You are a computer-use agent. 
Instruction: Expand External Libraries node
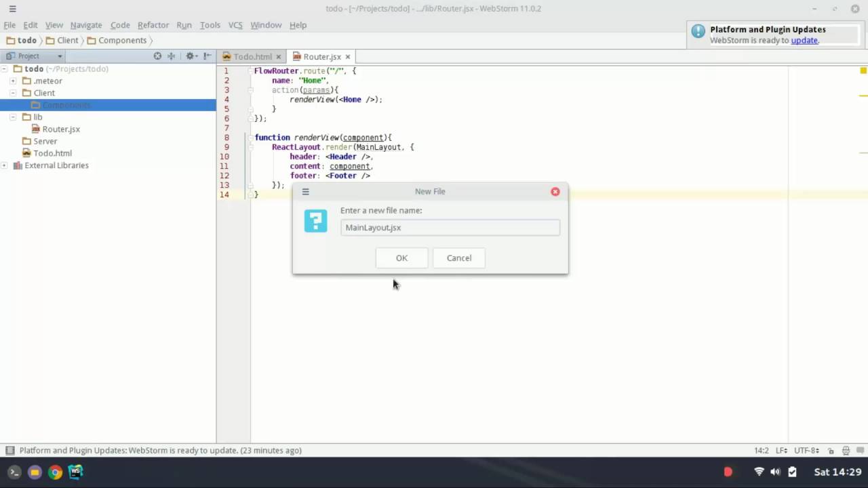(x=4, y=165)
